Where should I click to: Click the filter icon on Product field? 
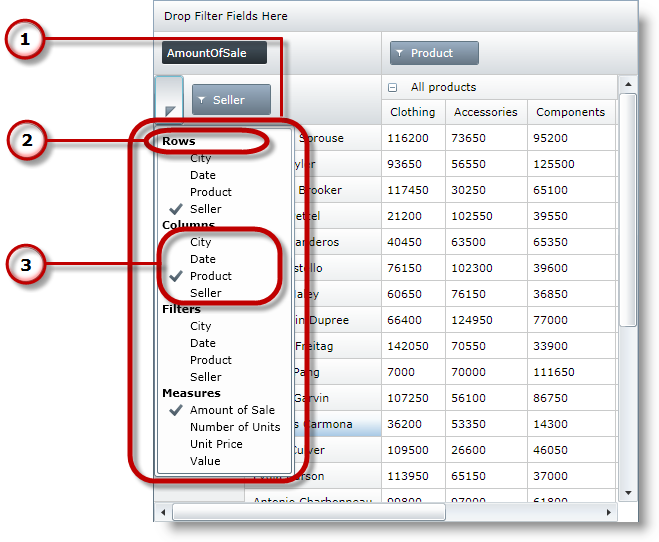[400, 53]
